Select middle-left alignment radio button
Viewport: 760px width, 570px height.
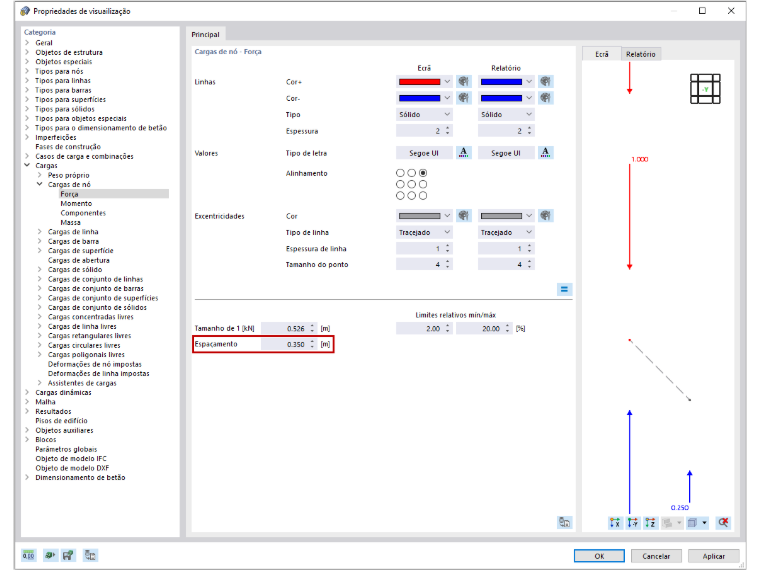[x=400, y=184]
